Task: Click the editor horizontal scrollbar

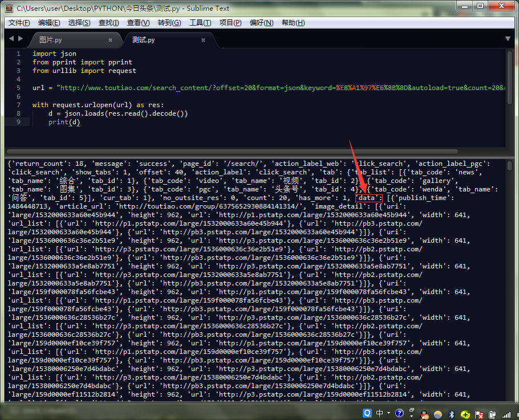Action: tap(232, 152)
